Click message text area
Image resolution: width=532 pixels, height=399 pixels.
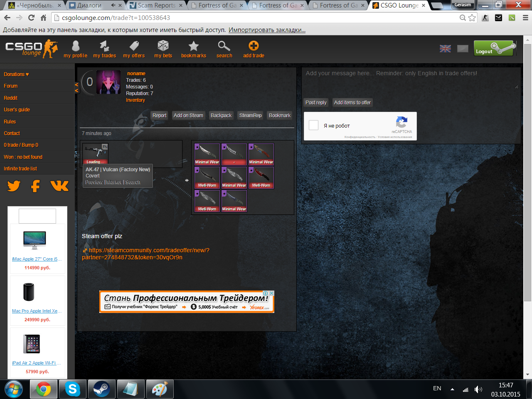[411, 79]
